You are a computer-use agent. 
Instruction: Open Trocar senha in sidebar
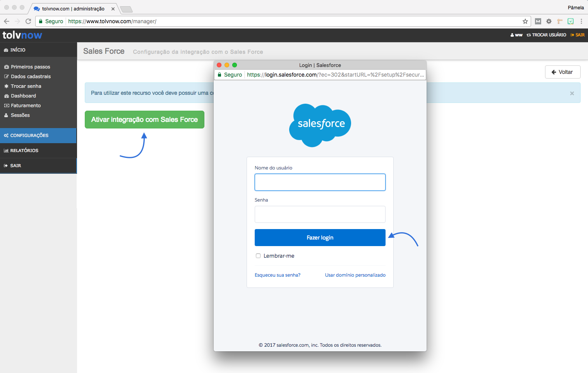(22, 86)
